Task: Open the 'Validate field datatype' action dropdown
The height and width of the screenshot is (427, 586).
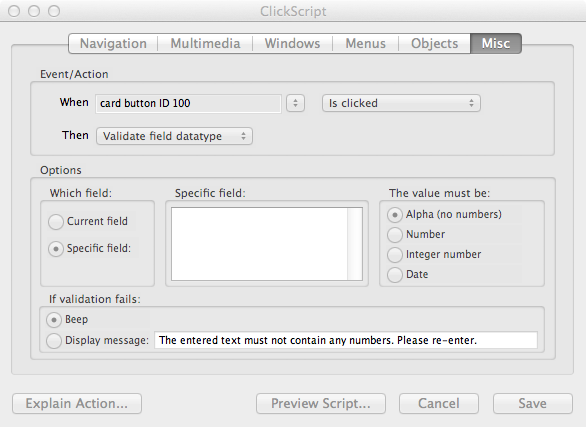Action: tap(174, 136)
